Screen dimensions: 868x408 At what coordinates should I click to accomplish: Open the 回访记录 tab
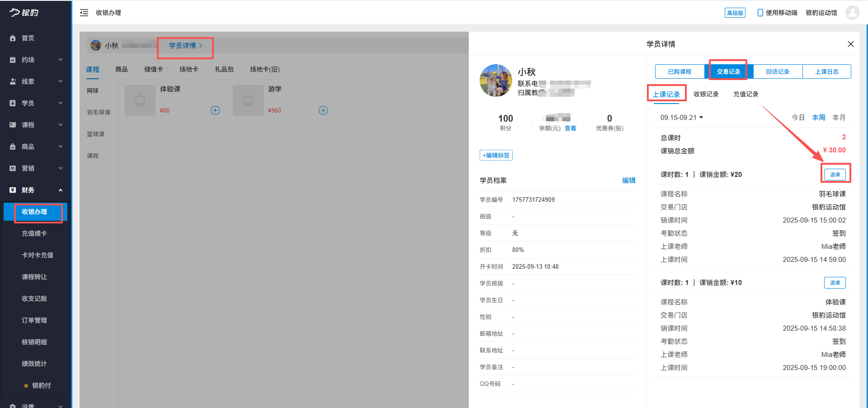coord(777,71)
